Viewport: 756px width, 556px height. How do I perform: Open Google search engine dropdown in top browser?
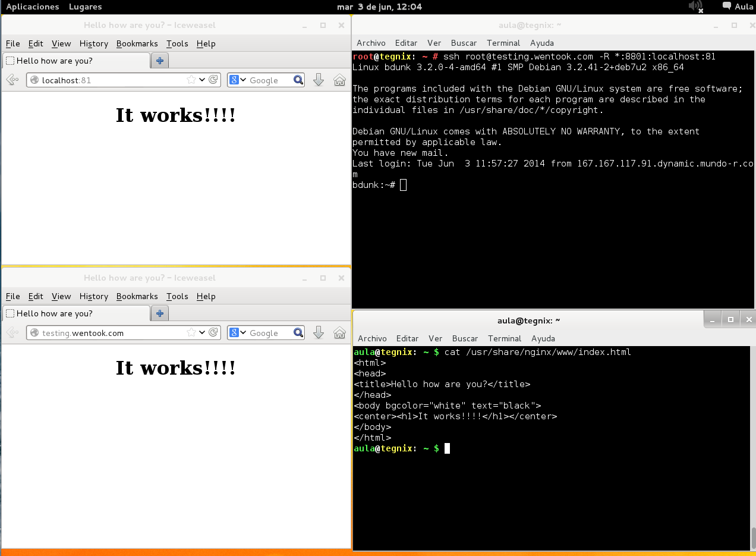pos(238,80)
